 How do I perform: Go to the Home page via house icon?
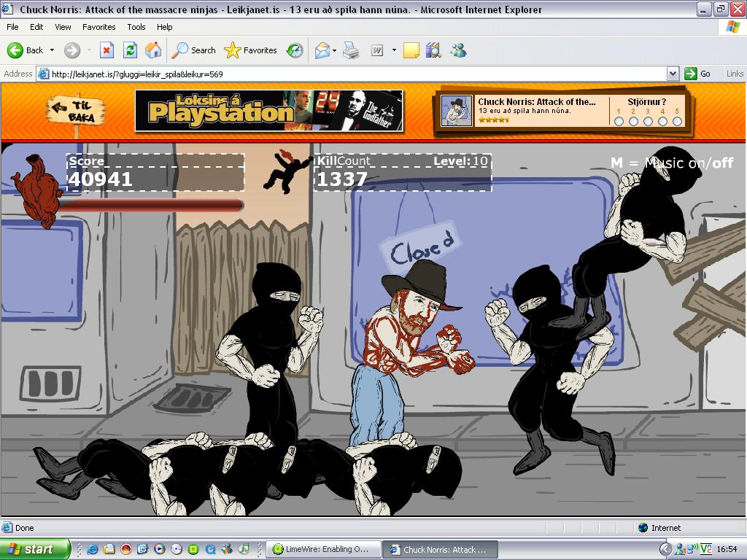click(x=153, y=50)
